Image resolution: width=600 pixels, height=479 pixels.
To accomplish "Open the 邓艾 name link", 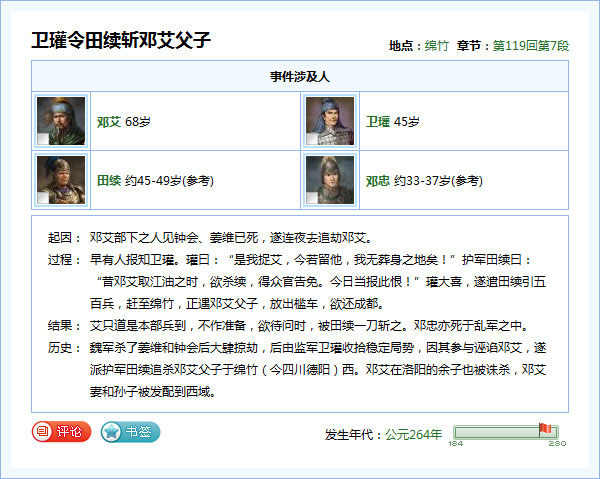I will pos(108,122).
